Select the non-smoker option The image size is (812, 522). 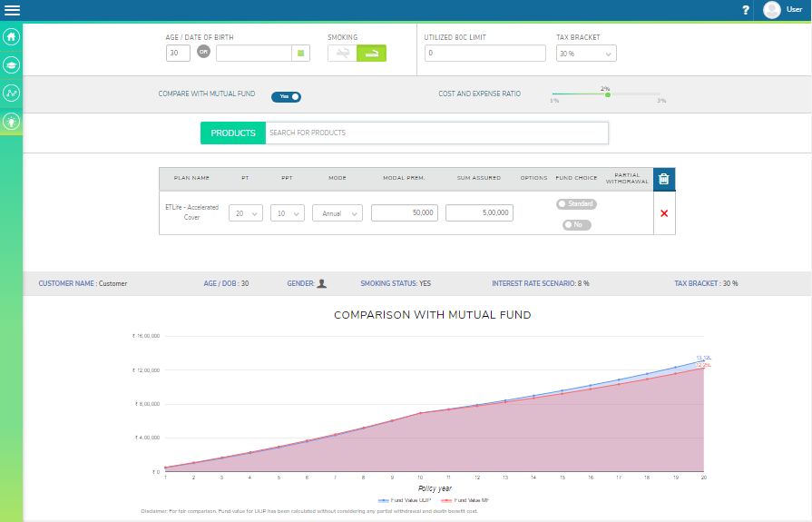click(342, 54)
